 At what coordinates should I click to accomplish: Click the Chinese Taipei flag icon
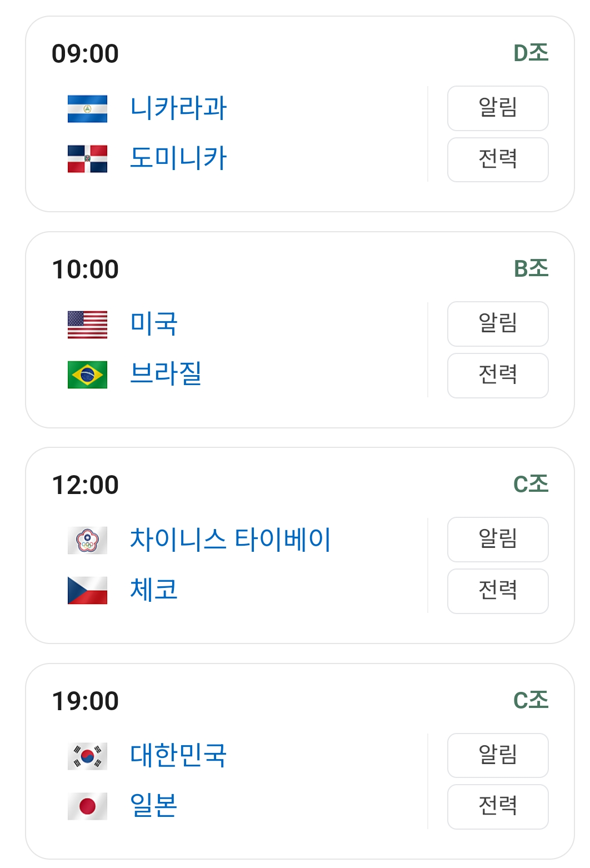(87, 540)
